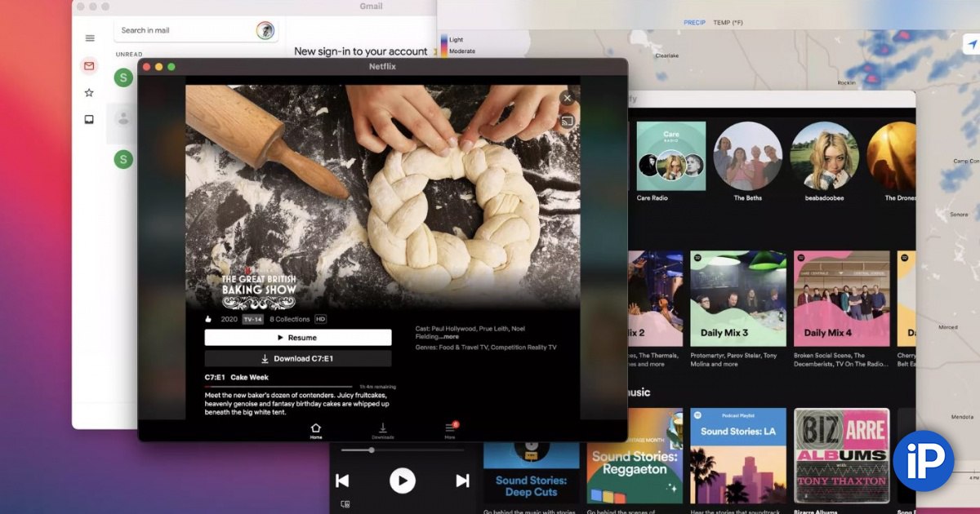Resume The Great British Baking Show

[x=298, y=337]
